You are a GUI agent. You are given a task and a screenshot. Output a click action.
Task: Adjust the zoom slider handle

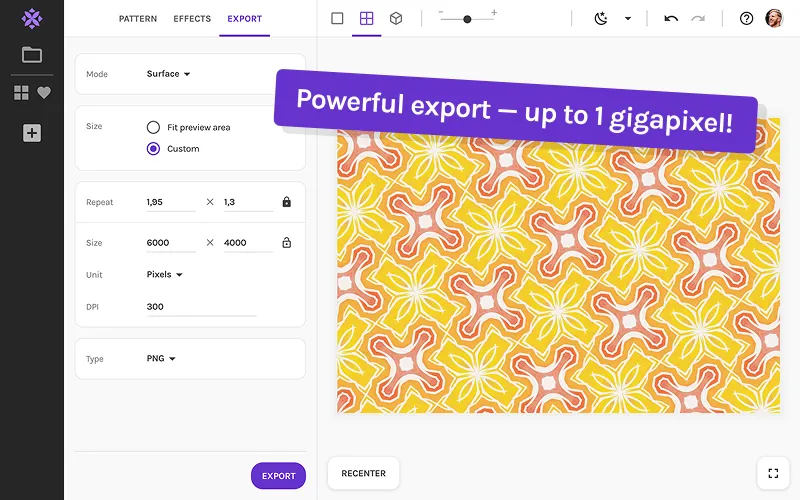click(x=467, y=19)
